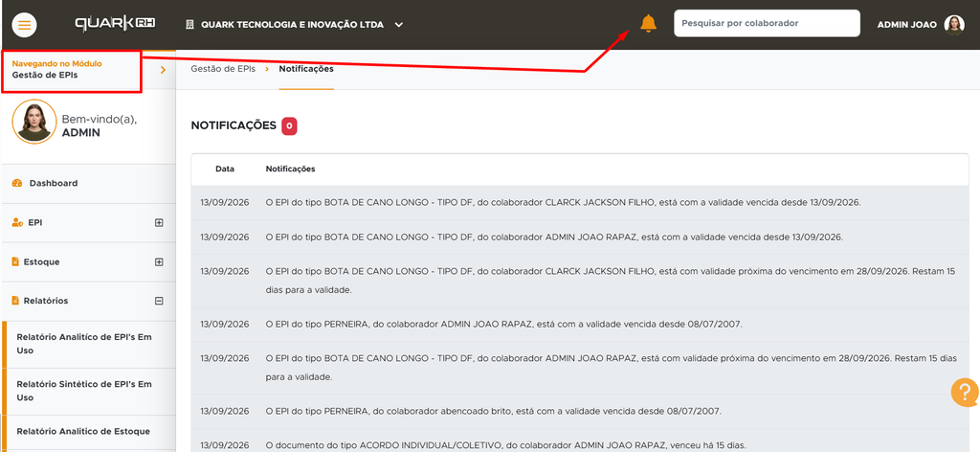Collapse the Relatórios sidebar section

(x=159, y=301)
